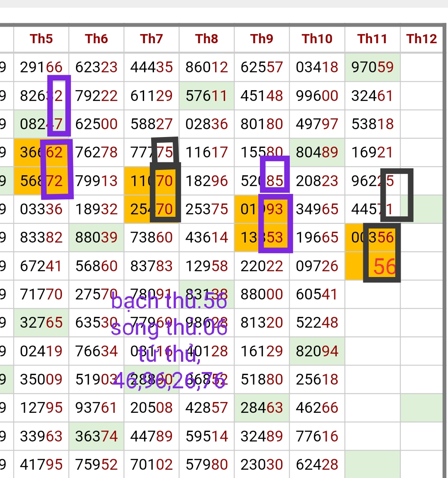Pick the number 53818

pos(372,124)
